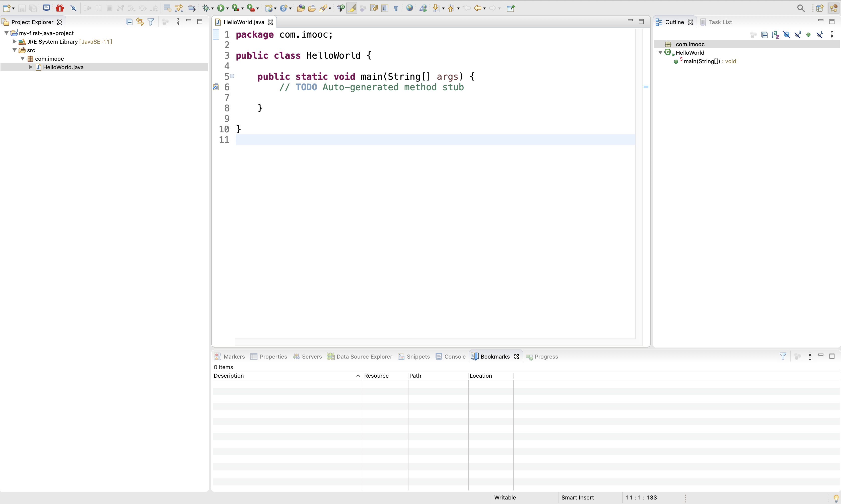Switch to the Task List tab
This screenshot has width=841, height=504.
point(716,22)
